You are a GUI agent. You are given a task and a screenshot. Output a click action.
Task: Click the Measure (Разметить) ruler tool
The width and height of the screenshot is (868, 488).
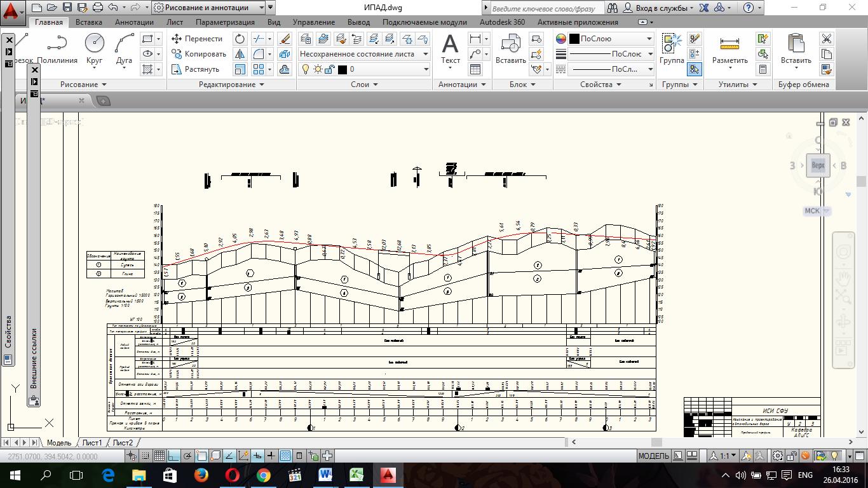click(729, 49)
